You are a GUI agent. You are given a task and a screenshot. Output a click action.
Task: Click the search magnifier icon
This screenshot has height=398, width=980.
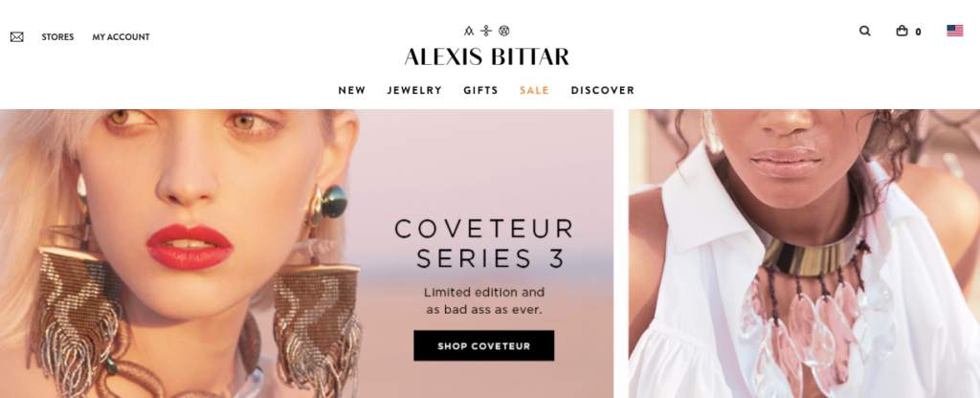coord(864,31)
